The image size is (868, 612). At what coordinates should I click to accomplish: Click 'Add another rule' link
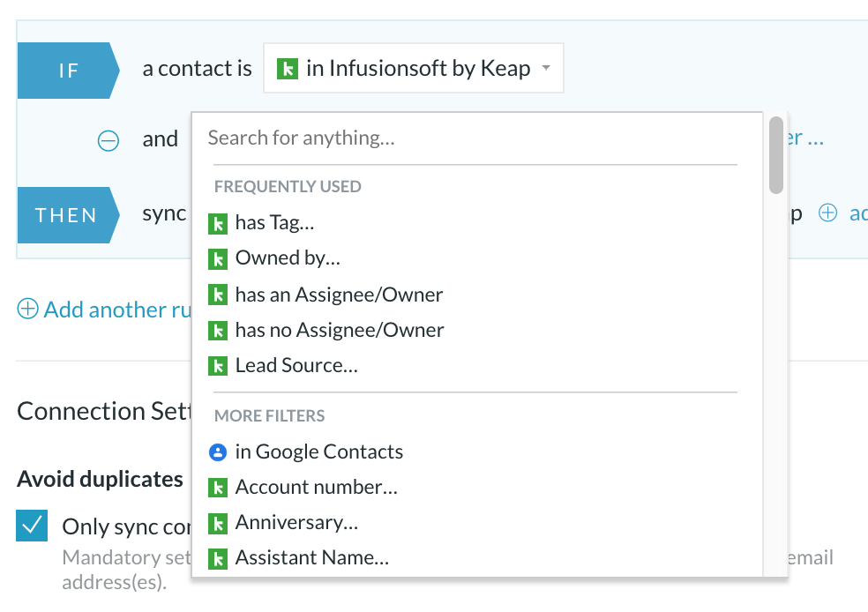pyautogui.click(x=117, y=310)
